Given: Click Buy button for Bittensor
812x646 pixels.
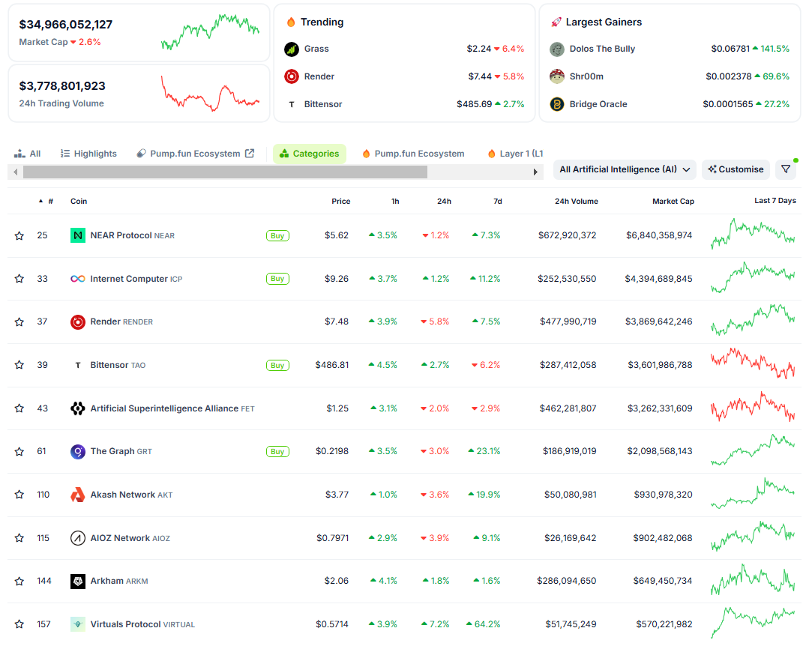Looking at the screenshot, I should (277, 366).
